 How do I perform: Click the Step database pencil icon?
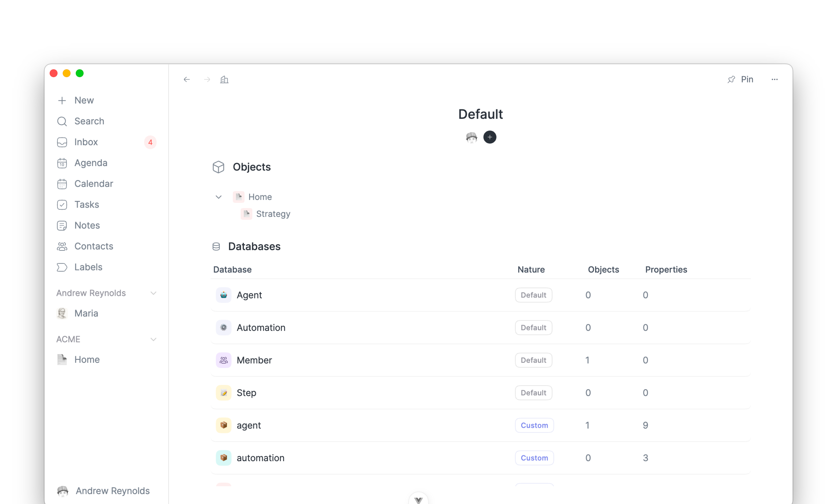click(x=223, y=393)
